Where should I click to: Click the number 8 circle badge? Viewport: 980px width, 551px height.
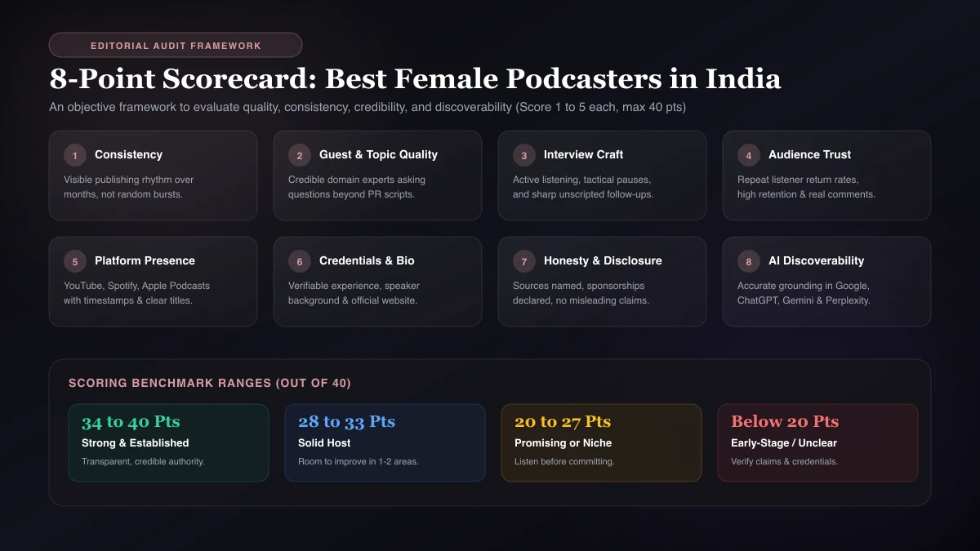click(749, 261)
